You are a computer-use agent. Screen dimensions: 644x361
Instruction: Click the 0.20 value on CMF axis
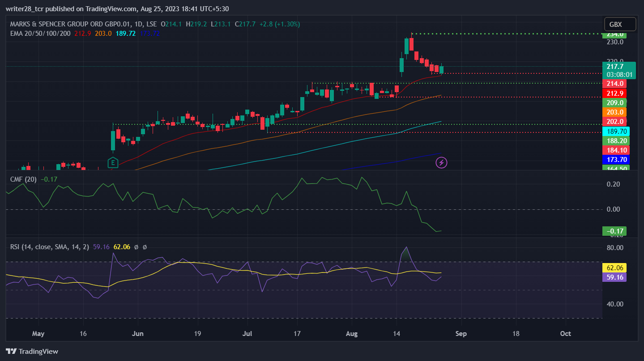click(x=613, y=184)
